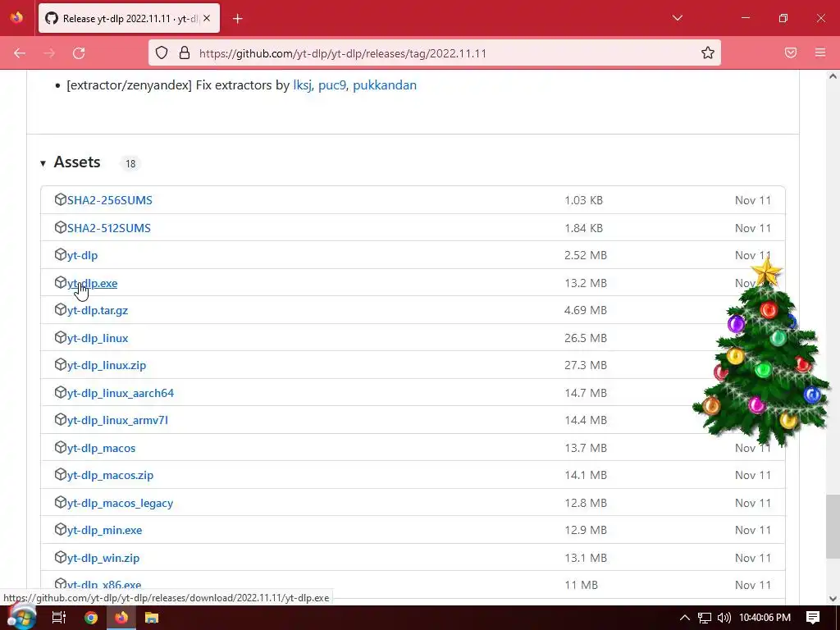Click the Assets count badge 18
Viewport: 840px width, 630px height.
tap(130, 163)
